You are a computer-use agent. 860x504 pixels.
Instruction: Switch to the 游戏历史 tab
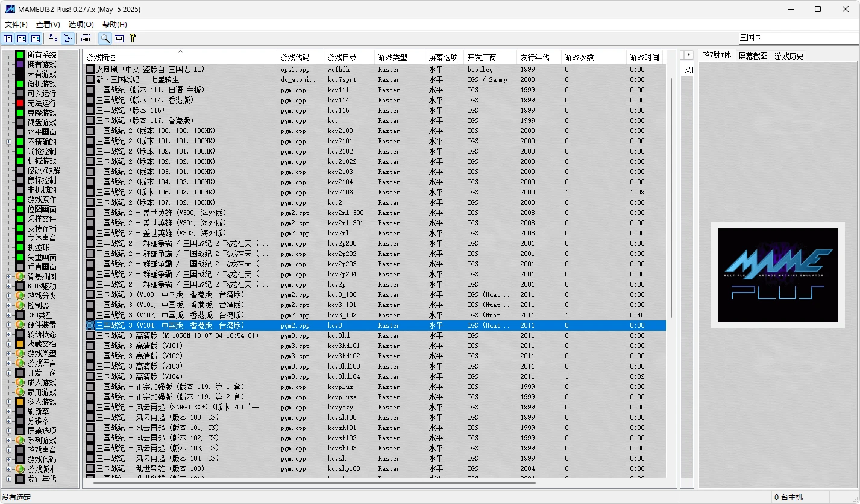pos(789,56)
